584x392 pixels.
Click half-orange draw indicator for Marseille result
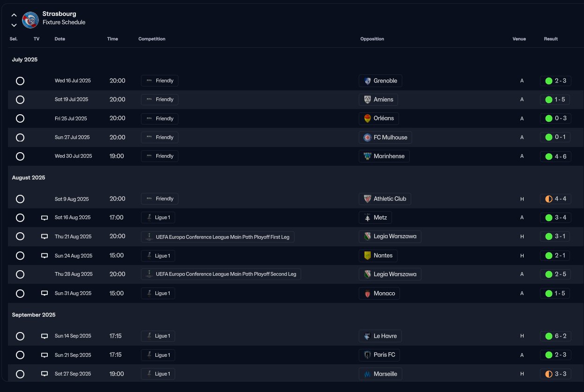pyautogui.click(x=549, y=374)
